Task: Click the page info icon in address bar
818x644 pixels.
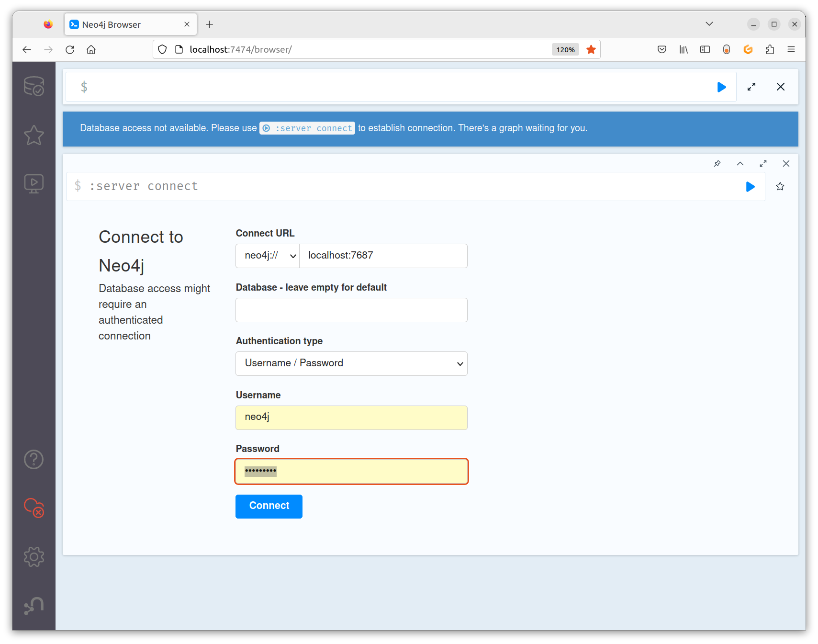Action: (x=179, y=49)
